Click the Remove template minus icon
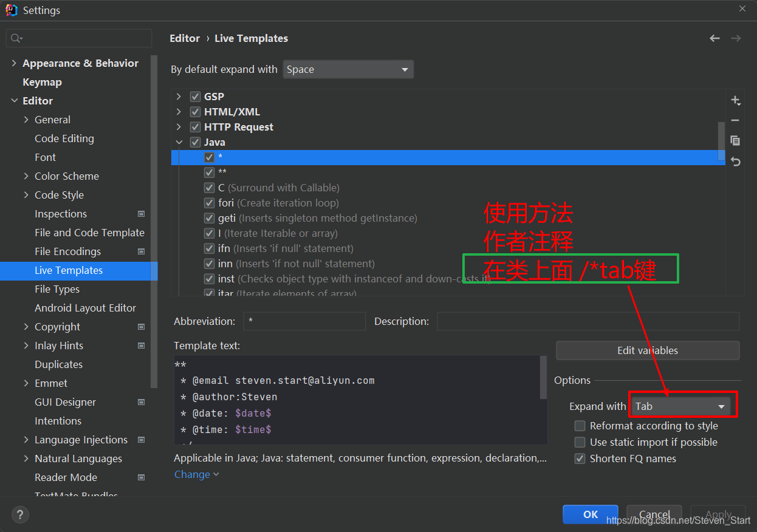Image resolution: width=757 pixels, height=532 pixels. [735, 120]
